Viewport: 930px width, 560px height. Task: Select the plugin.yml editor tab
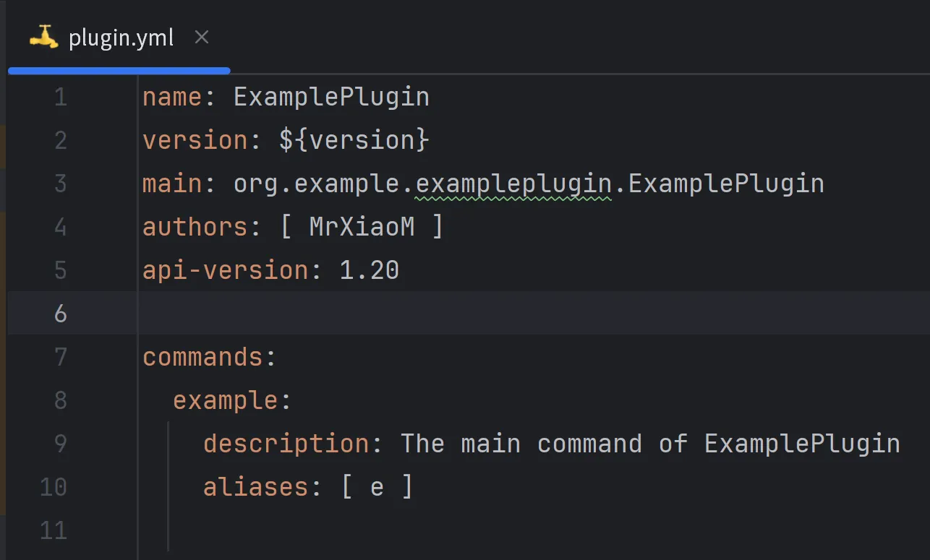tap(119, 38)
